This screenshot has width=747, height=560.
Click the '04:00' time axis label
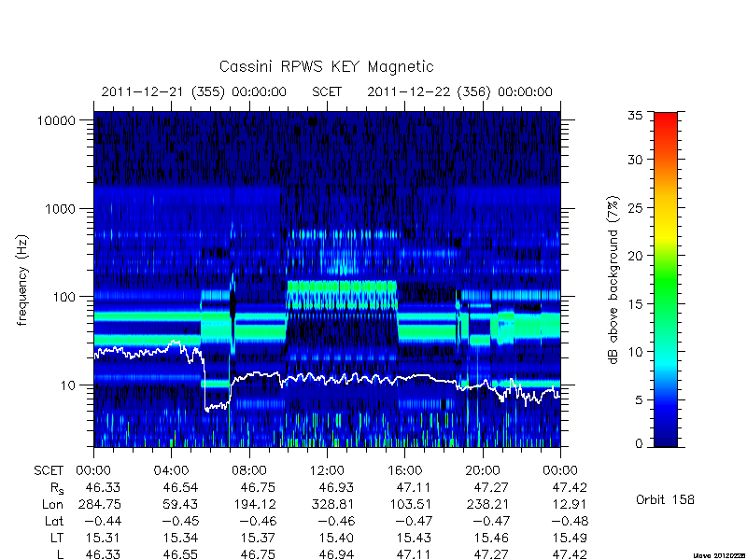coord(171,471)
